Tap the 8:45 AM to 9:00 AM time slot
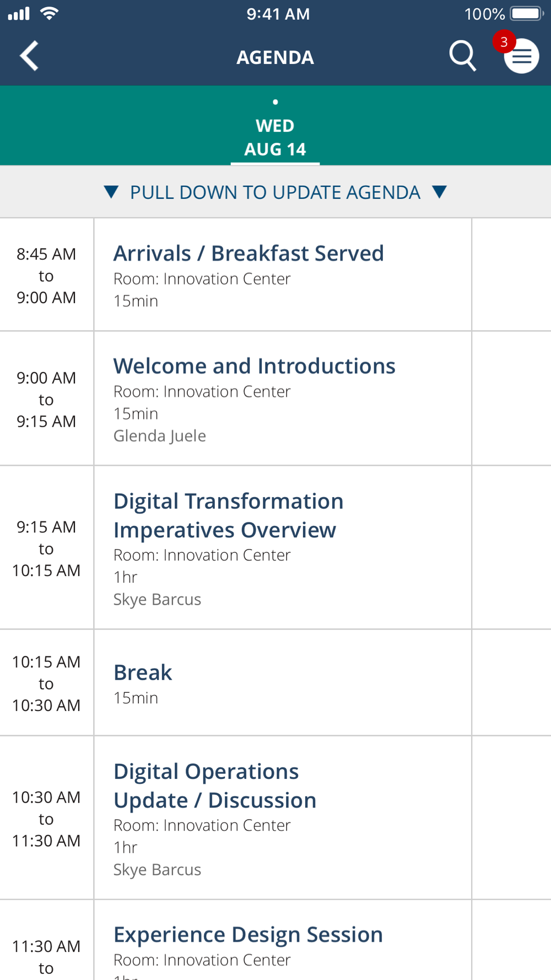 tap(46, 276)
